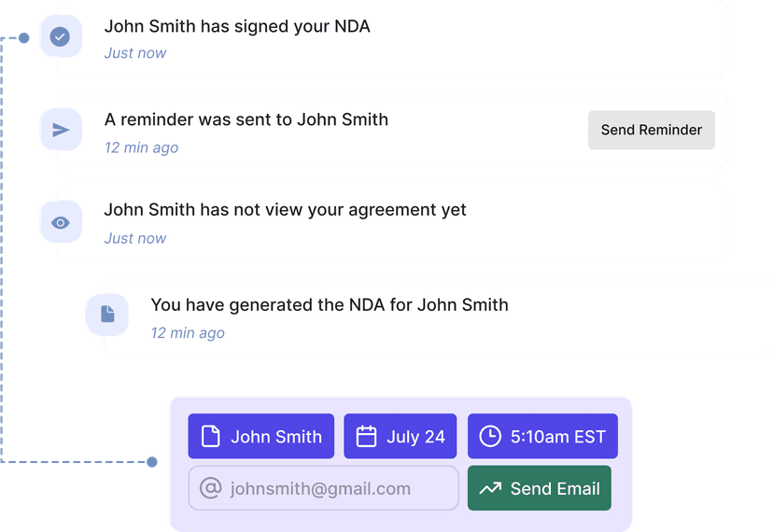Viewport: 773px width, 532px height.
Task: Click the clock icon on 5:10am EST
Action: click(489, 436)
